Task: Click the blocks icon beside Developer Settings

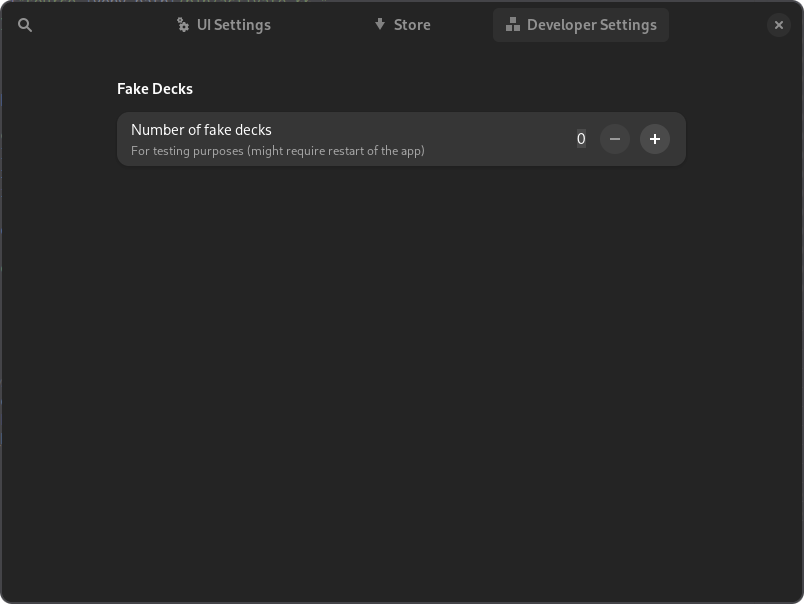Action: pos(513,25)
